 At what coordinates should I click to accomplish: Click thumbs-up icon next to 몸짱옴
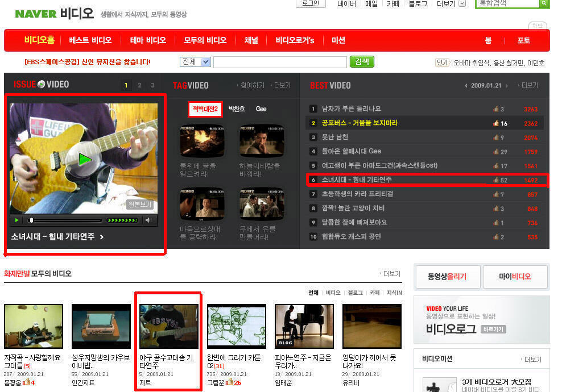(x=27, y=382)
